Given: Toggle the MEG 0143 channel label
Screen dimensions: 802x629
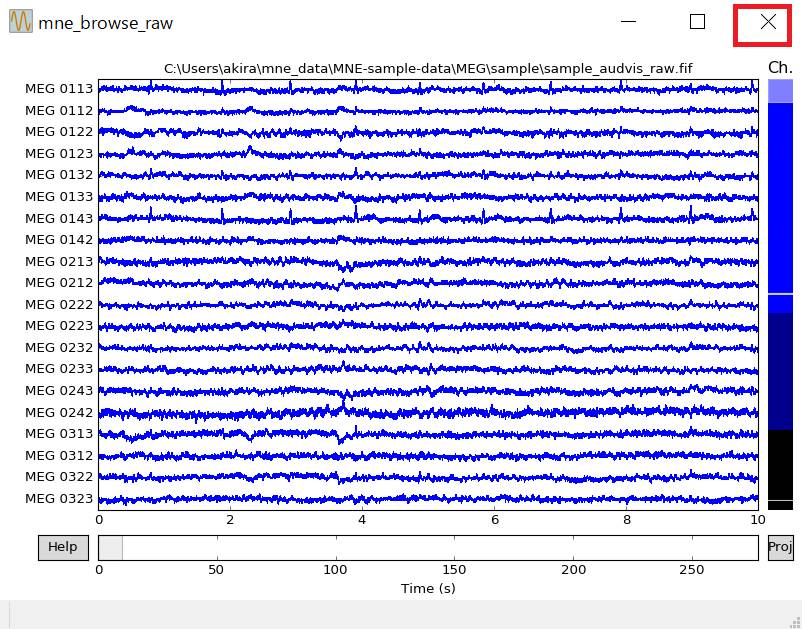Looking at the screenshot, I should click(x=59, y=218).
